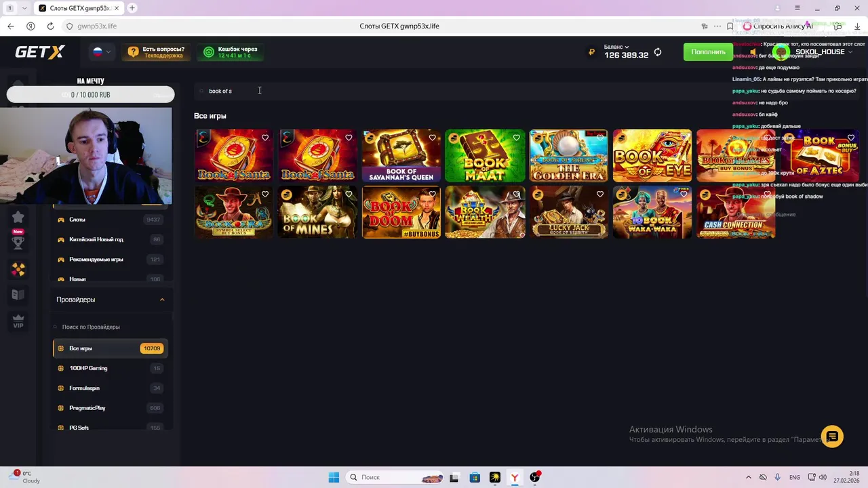Screen dimensions: 868x488
Task: Filter by PragmaticPlay provider
Action: pyautogui.click(x=110, y=408)
